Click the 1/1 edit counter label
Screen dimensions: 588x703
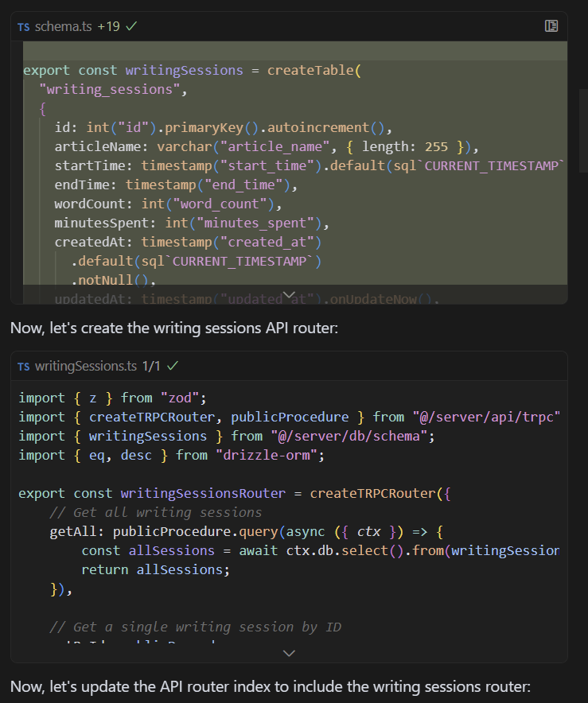pos(152,367)
